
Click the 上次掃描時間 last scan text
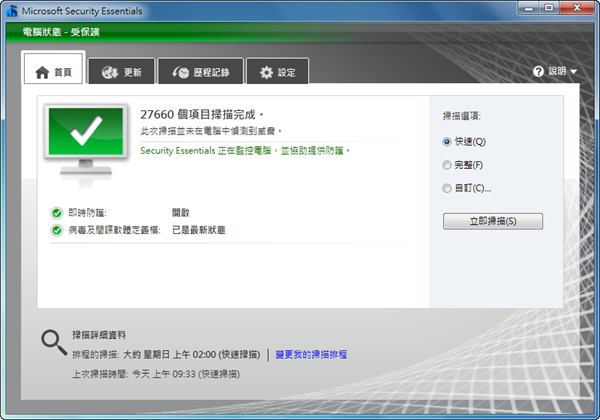coord(156,374)
